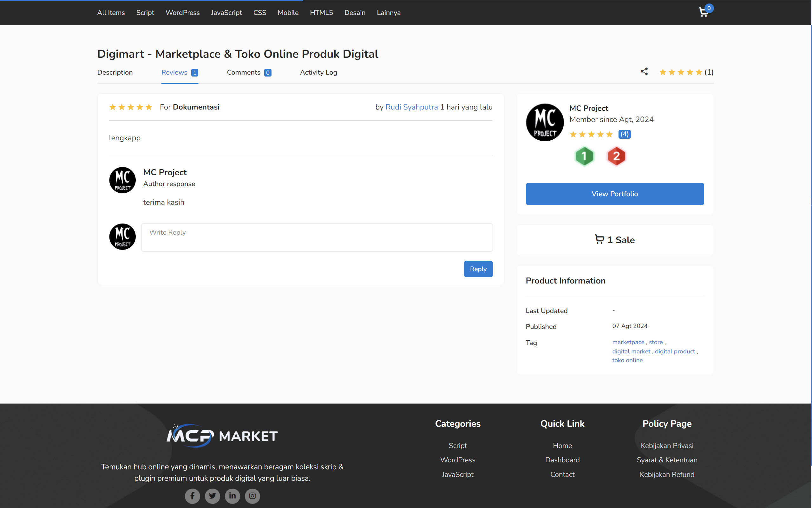Click MC Project avatar beside reply box
812x508 pixels.
(x=122, y=237)
